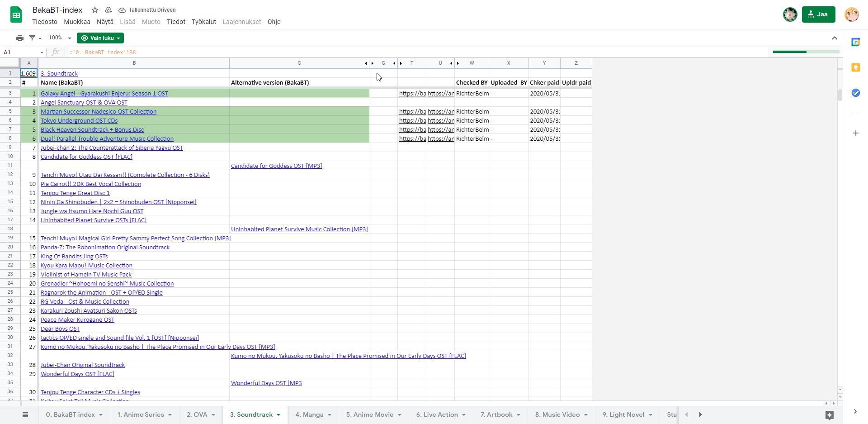Screen dimensions: 868x424
Task: Click the print icon in toolbar
Action: [20, 38]
